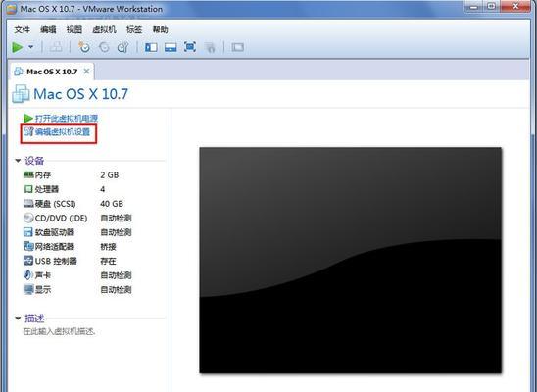Click the revert to snapshot icon
This screenshot has width=537, height=392.
pyautogui.click(x=104, y=47)
